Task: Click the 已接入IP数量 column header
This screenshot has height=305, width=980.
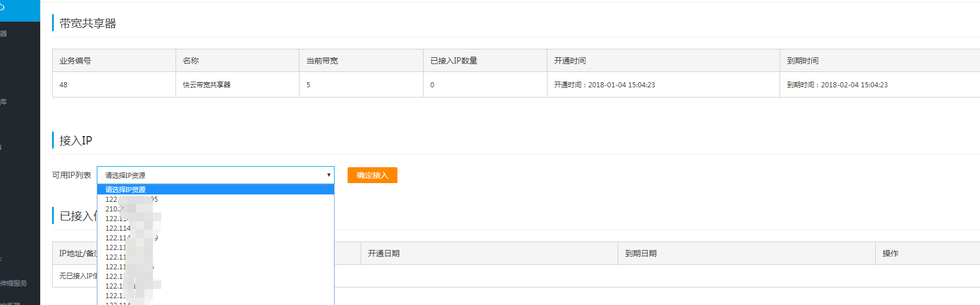Action: coord(453,61)
